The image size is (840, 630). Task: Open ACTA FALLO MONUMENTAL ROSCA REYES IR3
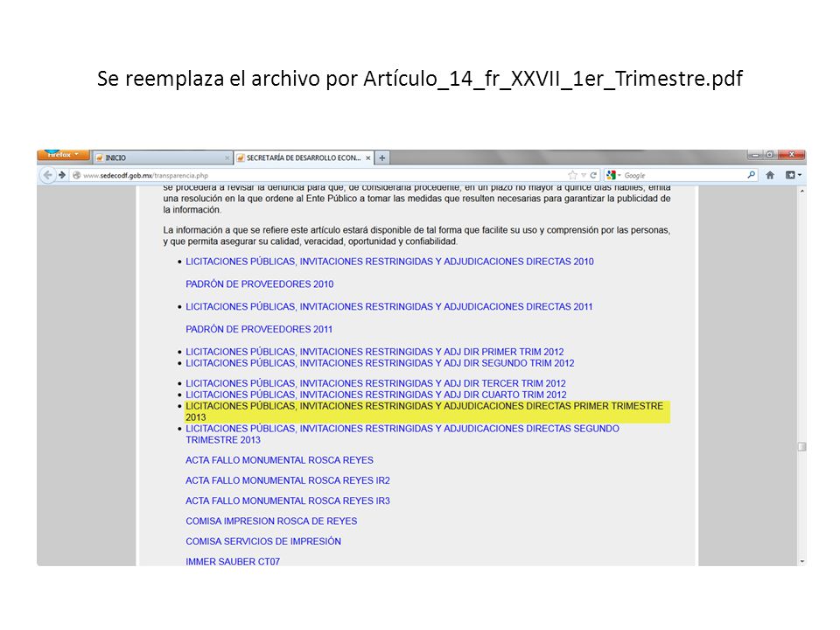pos(288,500)
